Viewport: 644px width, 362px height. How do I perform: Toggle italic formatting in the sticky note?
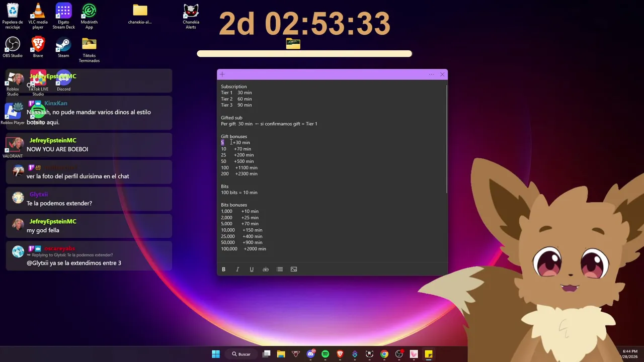pos(237,269)
